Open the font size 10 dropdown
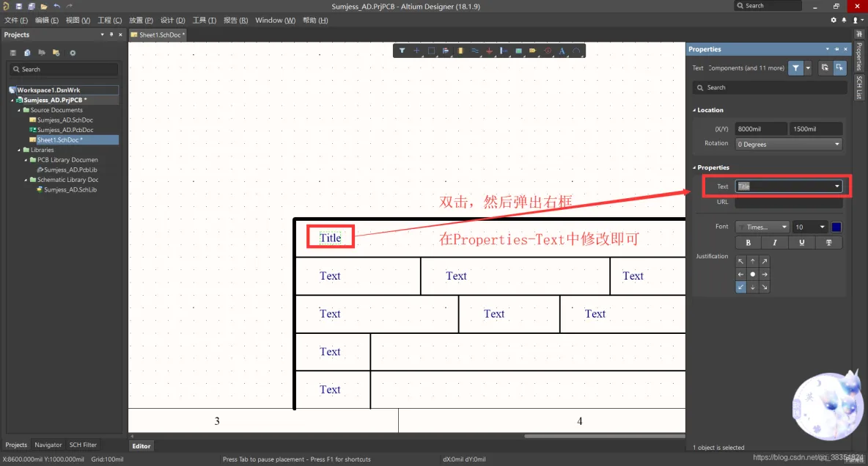The height and width of the screenshot is (466, 868). click(809, 227)
